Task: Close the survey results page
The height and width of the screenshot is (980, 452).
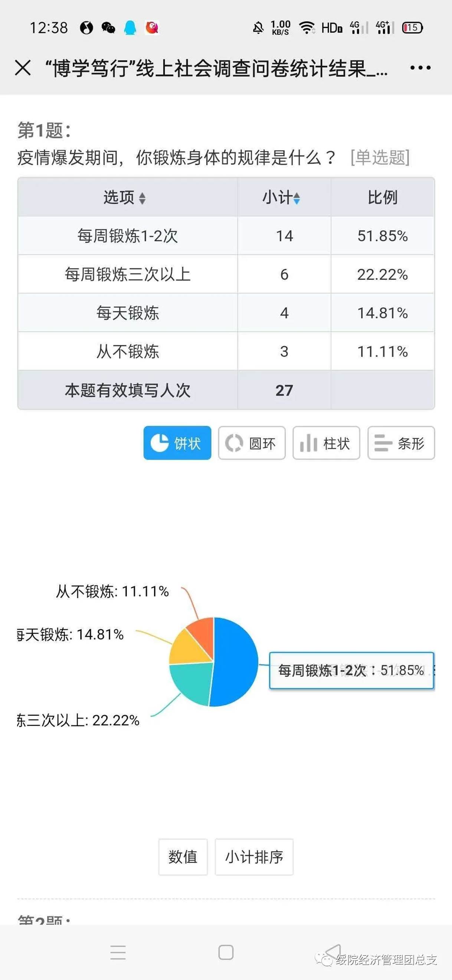Action: (x=23, y=68)
